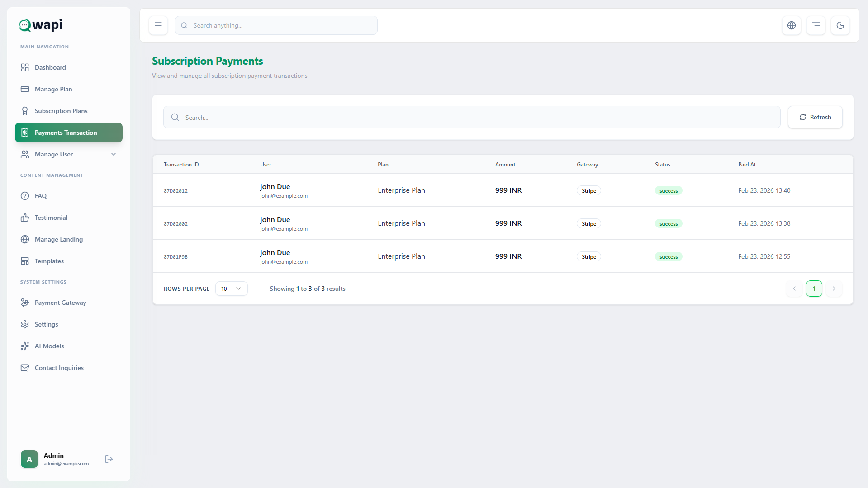Toggle dark mode with moon icon
Image resolution: width=868 pixels, height=488 pixels.
[840, 25]
